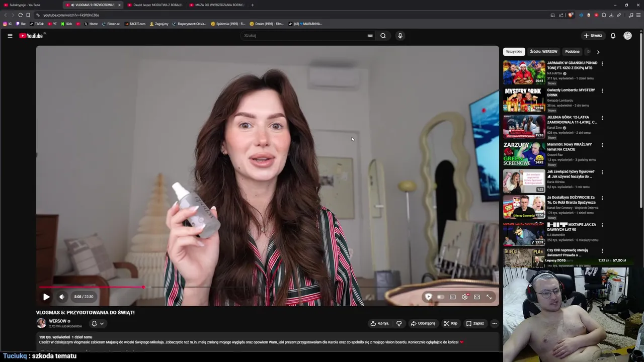Select the Źródło: WERSOW filter chip
644x362 pixels.
coord(543,51)
